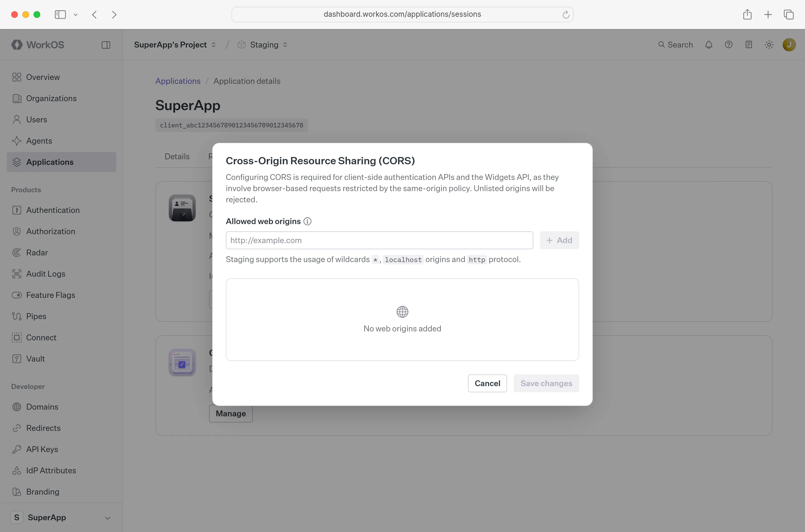Show Safari tab overview
Screen dimensions: 805x532
(x=789, y=15)
